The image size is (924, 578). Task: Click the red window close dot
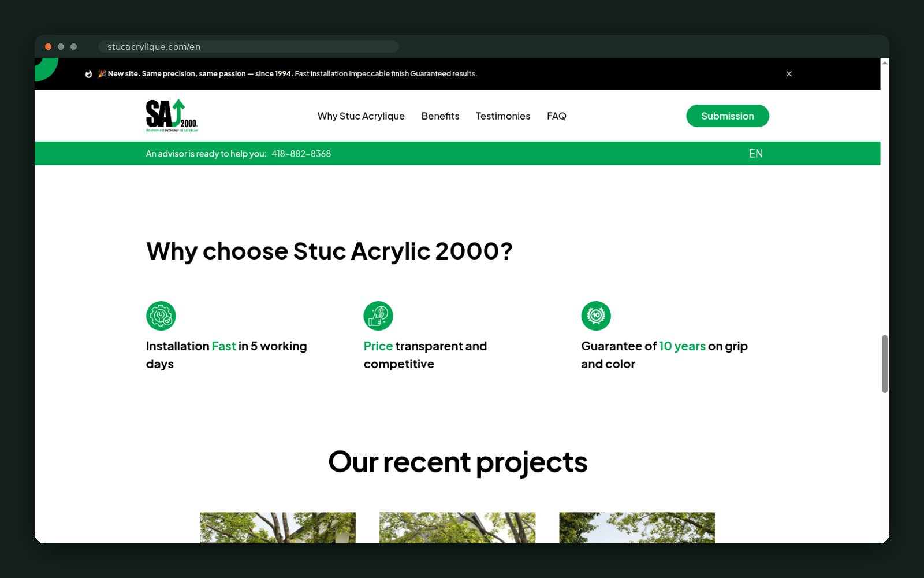coord(49,47)
